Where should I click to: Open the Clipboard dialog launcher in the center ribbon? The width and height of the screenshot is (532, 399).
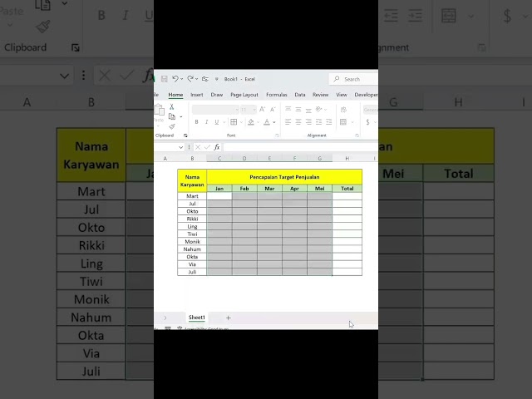click(185, 135)
